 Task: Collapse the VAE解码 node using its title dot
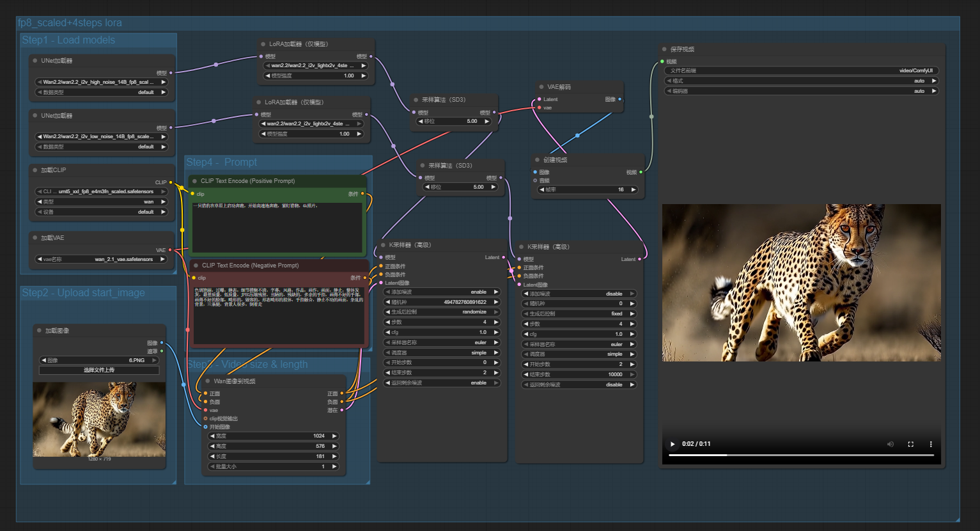[x=541, y=87]
